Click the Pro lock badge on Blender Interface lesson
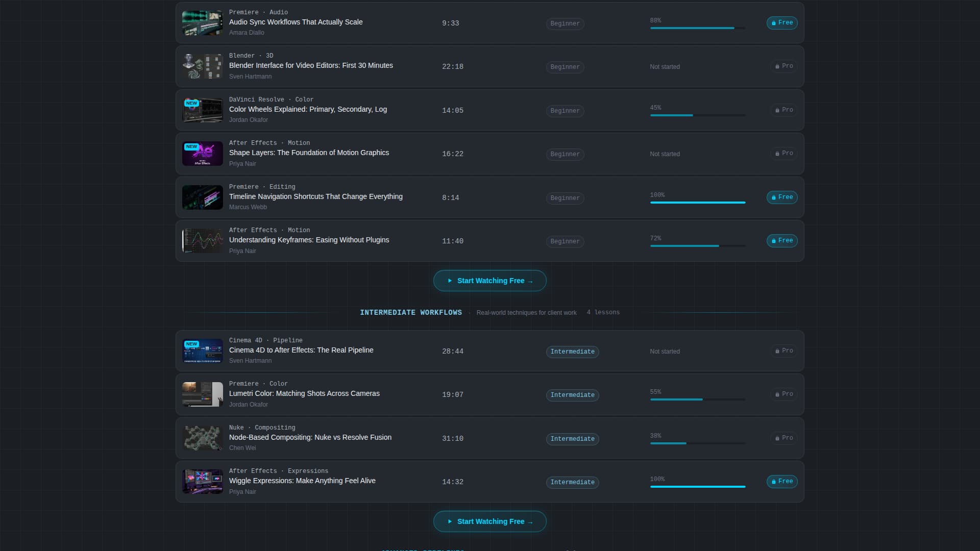 [784, 66]
